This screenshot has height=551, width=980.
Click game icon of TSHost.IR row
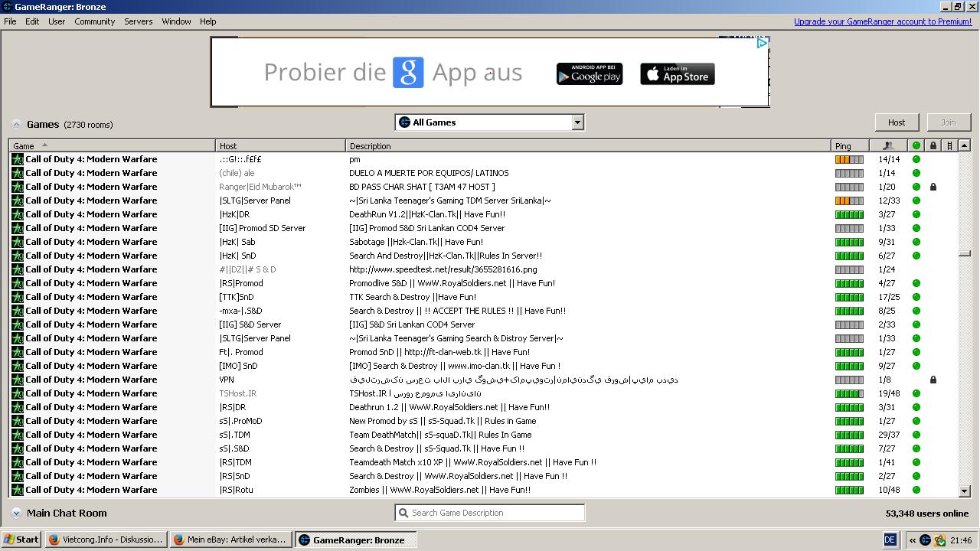[17, 393]
